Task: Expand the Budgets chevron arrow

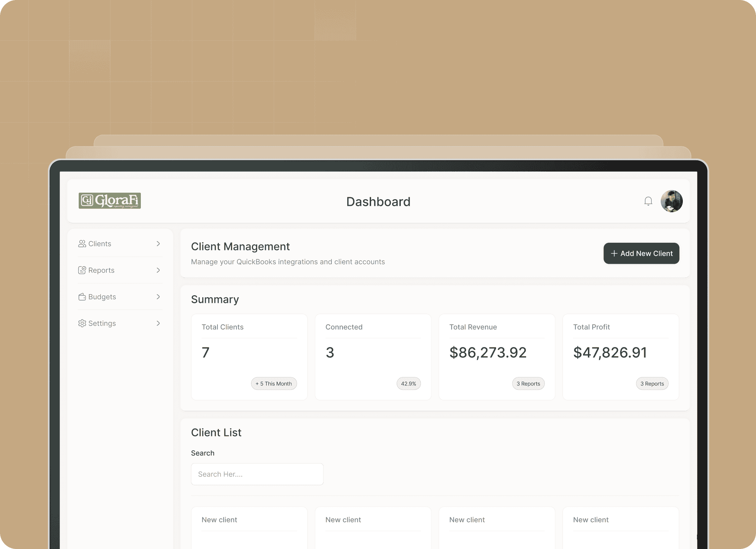Action: point(158,297)
